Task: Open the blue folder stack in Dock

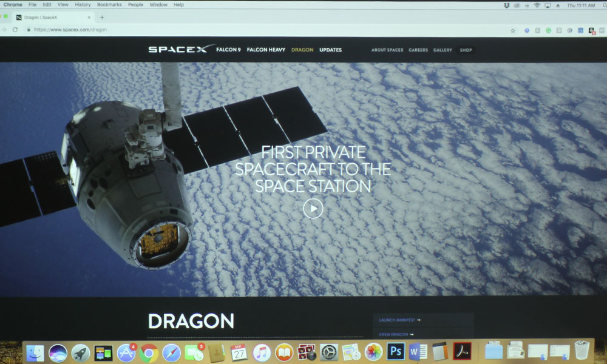Action: [494, 351]
